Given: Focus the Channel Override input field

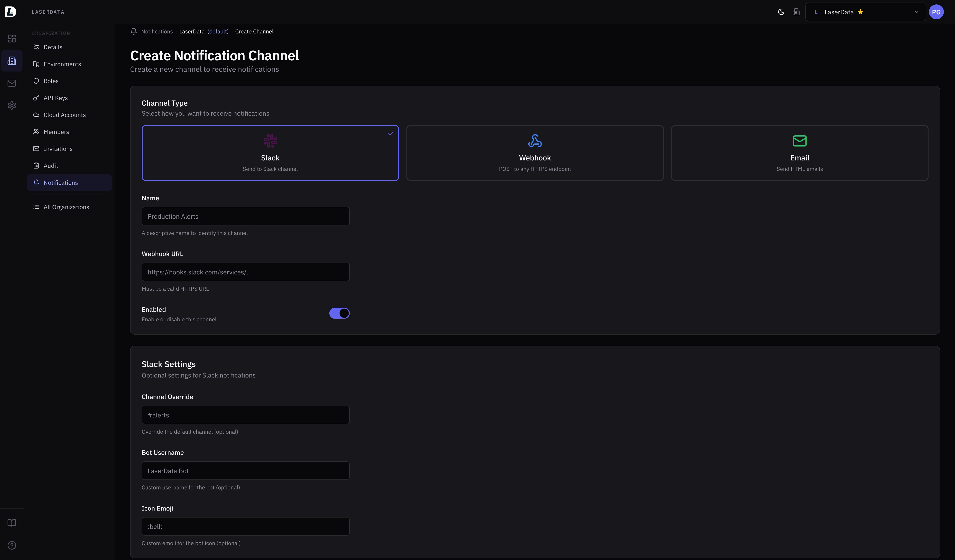Looking at the screenshot, I should coord(245,415).
